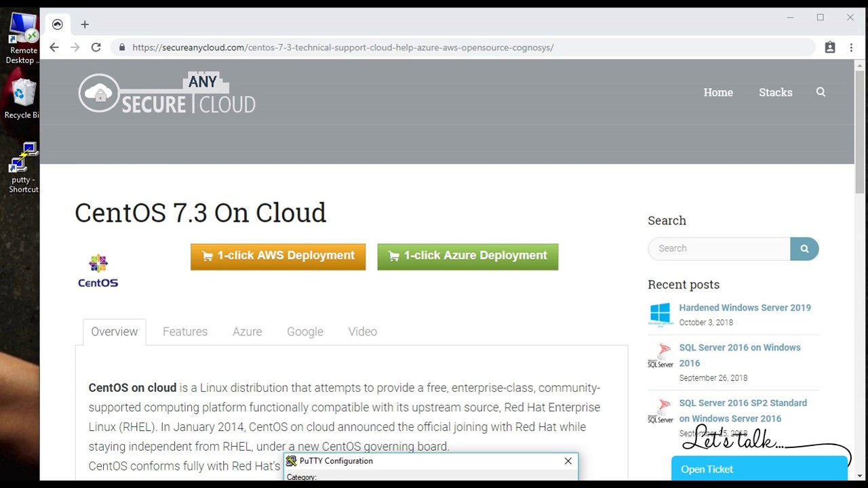Close the PuTTY Configuration window
The width and height of the screenshot is (868, 488).
568,461
